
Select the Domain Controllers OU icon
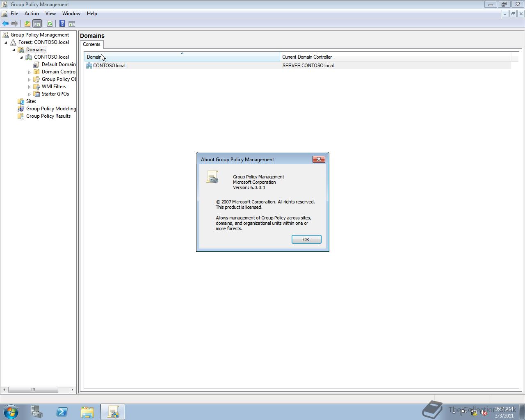click(37, 72)
